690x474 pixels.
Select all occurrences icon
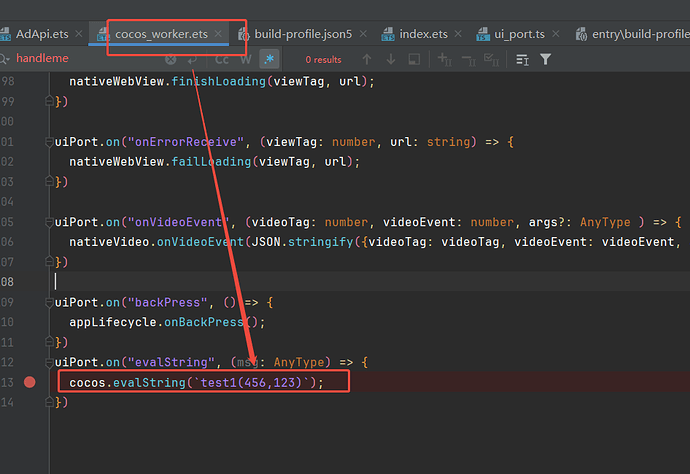click(492, 59)
